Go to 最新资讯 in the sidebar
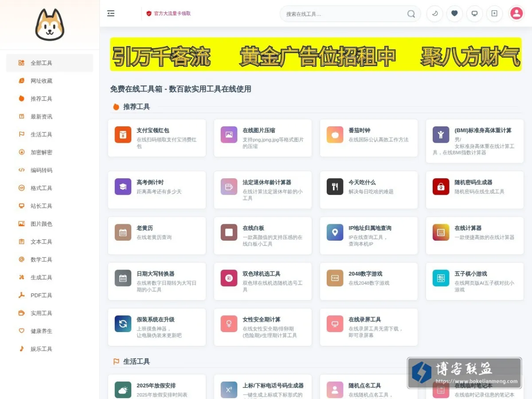Viewport: 532px width, 399px height. [50, 117]
